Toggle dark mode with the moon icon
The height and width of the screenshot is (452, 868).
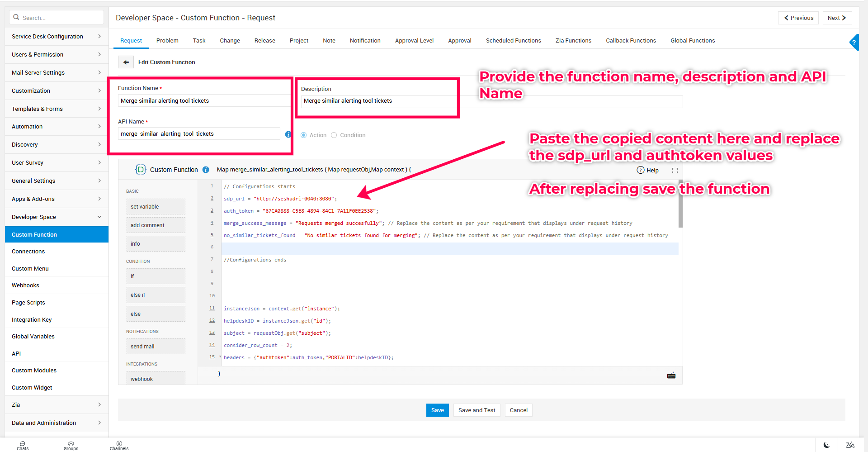coord(826,445)
